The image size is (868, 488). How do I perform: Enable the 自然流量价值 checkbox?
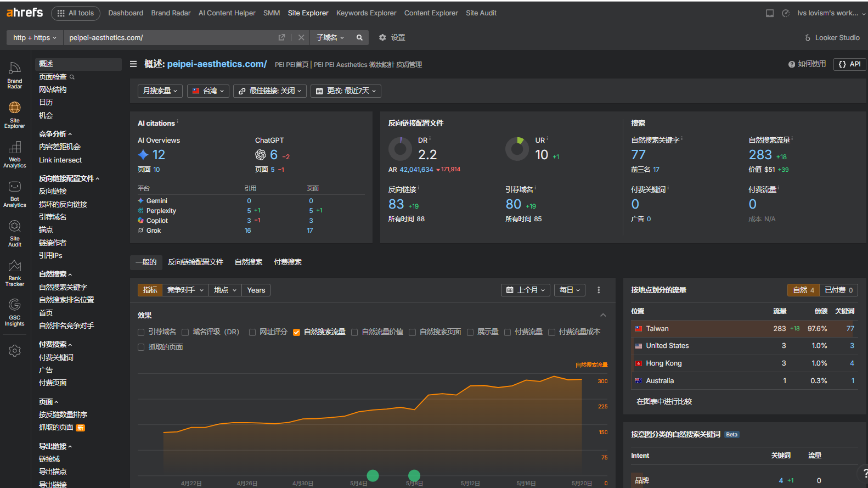point(354,332)
